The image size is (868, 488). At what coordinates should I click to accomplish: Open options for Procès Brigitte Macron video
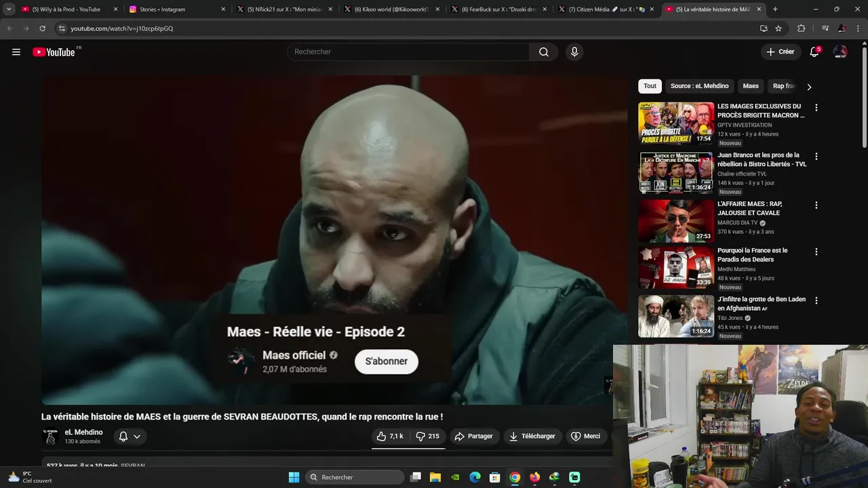[x=816, y=108]
